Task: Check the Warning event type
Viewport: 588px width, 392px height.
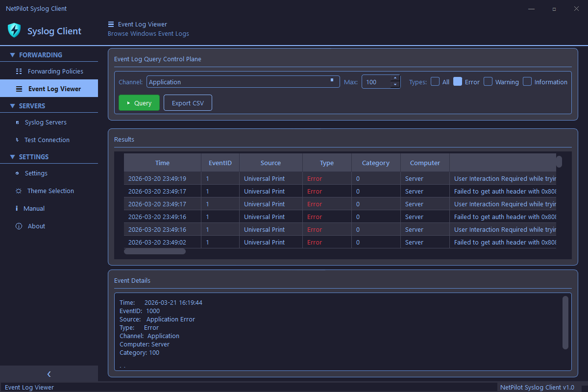Action: (488, 81)
